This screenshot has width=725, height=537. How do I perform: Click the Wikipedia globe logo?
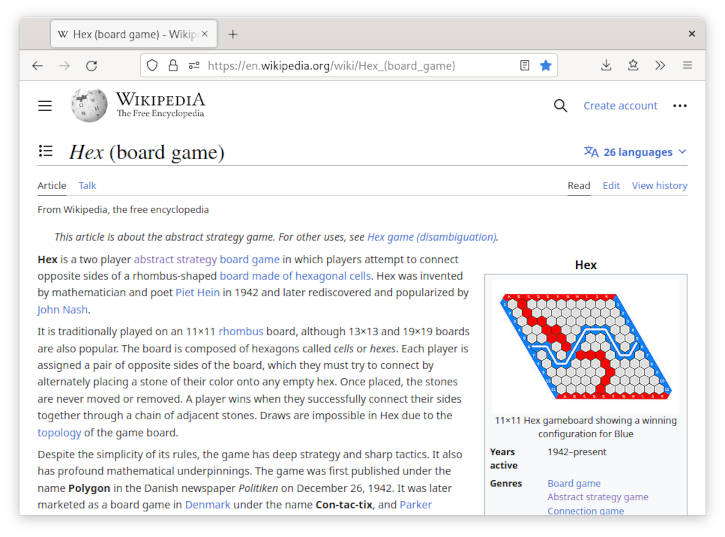click(89, 105)
